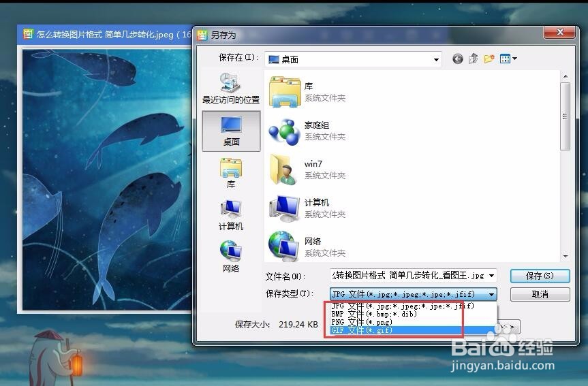Viewport: 588px width, 386px height.
Task: Click the file list vertical scrollbar thumb
Action: point(565,116)
